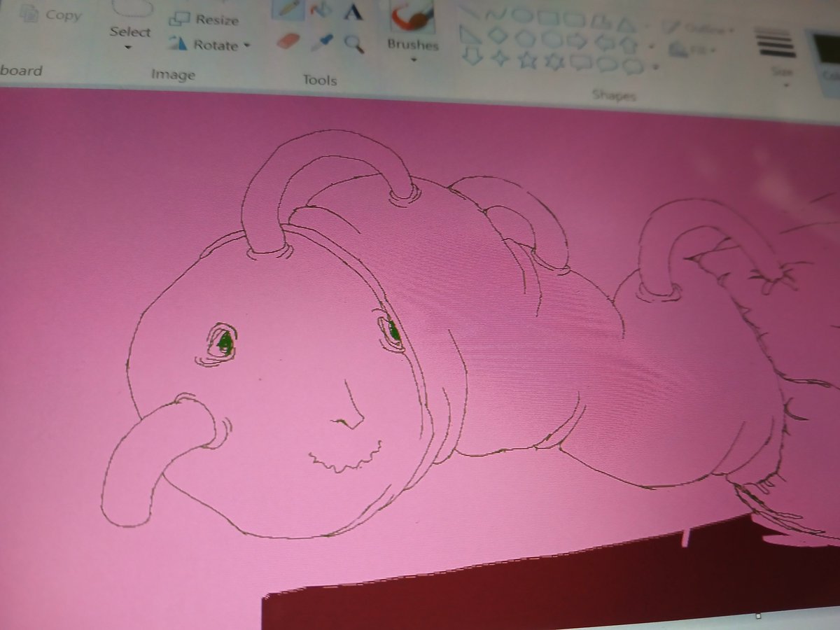
Task: Choose the Six-point star shape
Action: click(554, 62)
